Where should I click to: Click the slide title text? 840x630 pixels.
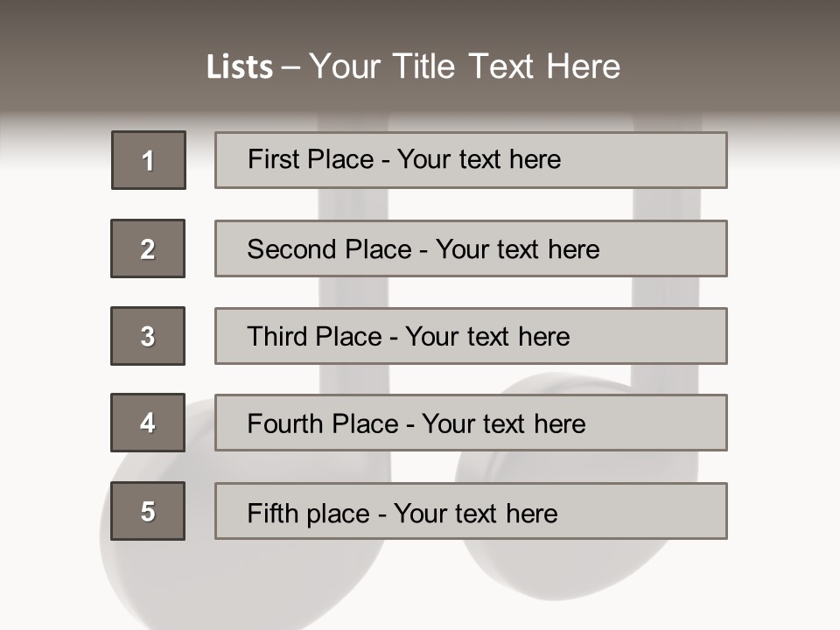pyautogui.click(x=413, y=66)
